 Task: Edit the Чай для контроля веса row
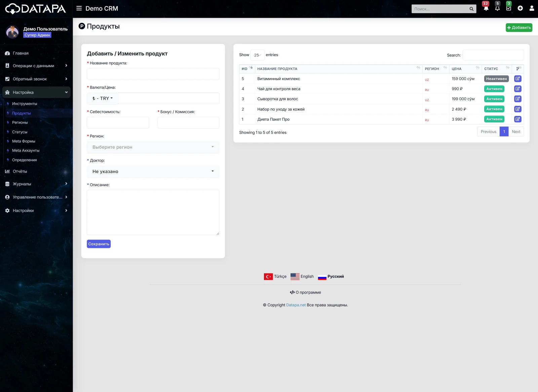[517, 89]
